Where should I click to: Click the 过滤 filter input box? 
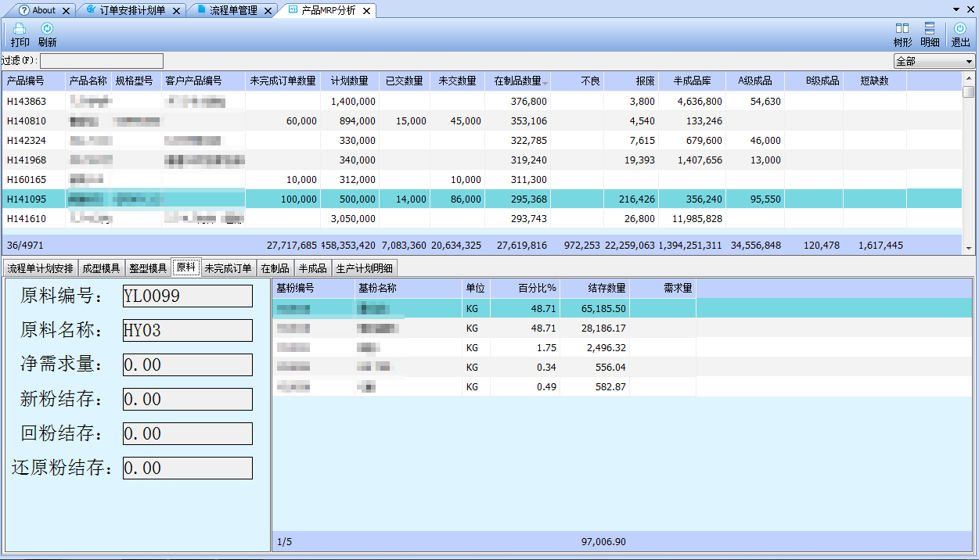[102, 61]
